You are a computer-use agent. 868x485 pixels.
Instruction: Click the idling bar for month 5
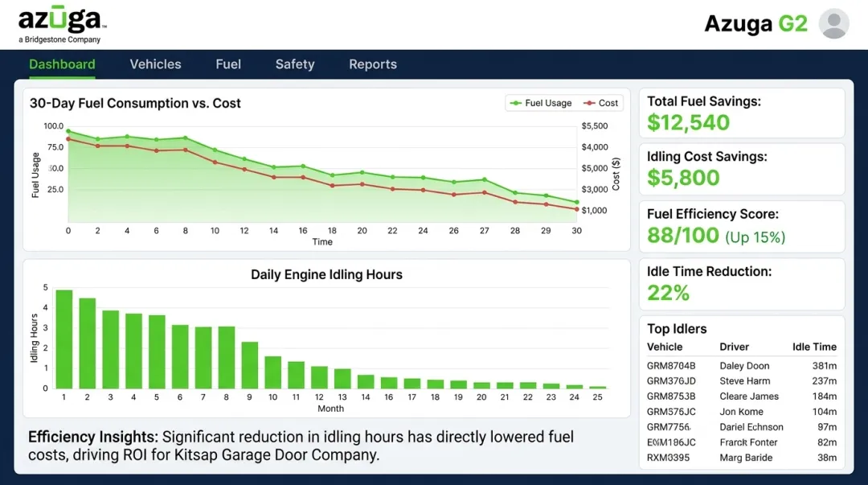coord(157,352)
